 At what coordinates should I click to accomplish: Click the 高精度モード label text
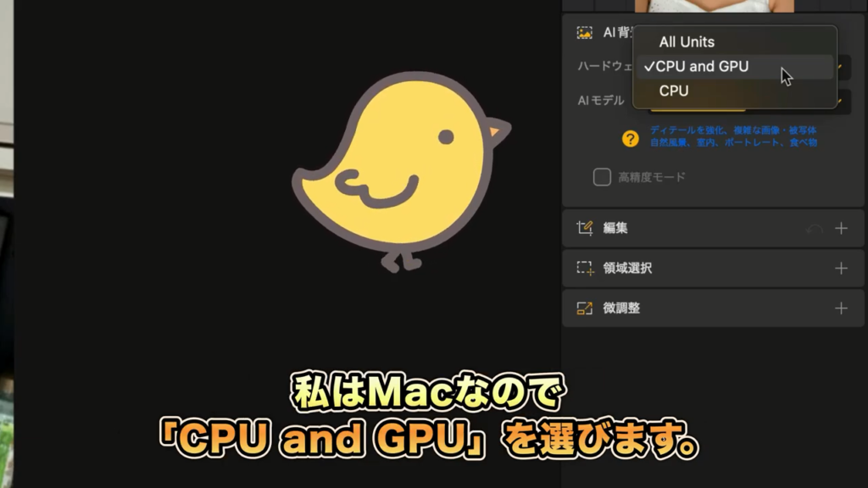tap(651, 177)
